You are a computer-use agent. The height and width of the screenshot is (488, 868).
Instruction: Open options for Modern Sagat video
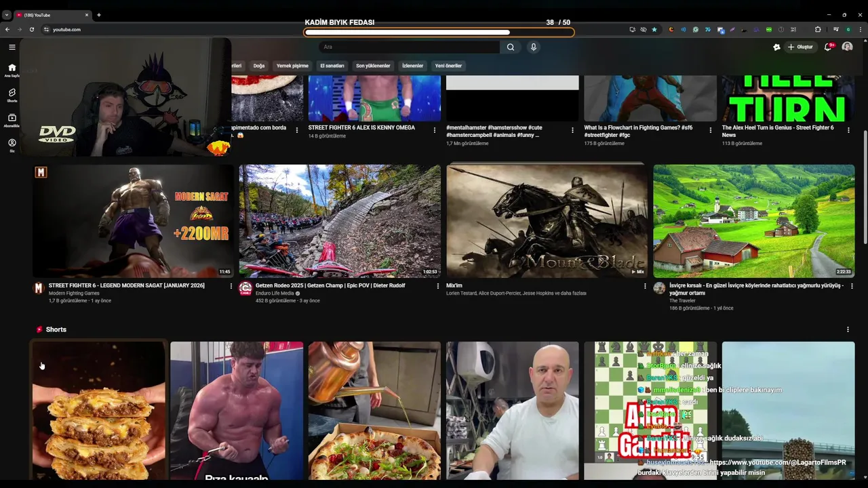pyautogui.click(x=231, y=286)
